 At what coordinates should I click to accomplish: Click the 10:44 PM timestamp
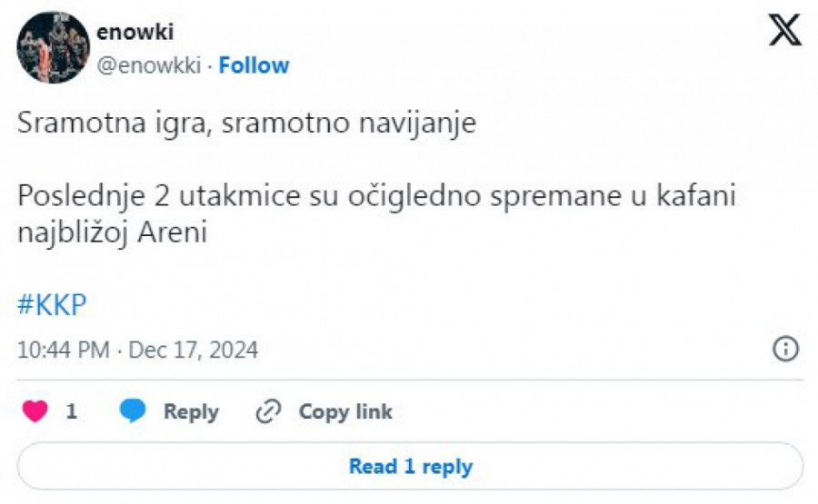coord(64,350)
